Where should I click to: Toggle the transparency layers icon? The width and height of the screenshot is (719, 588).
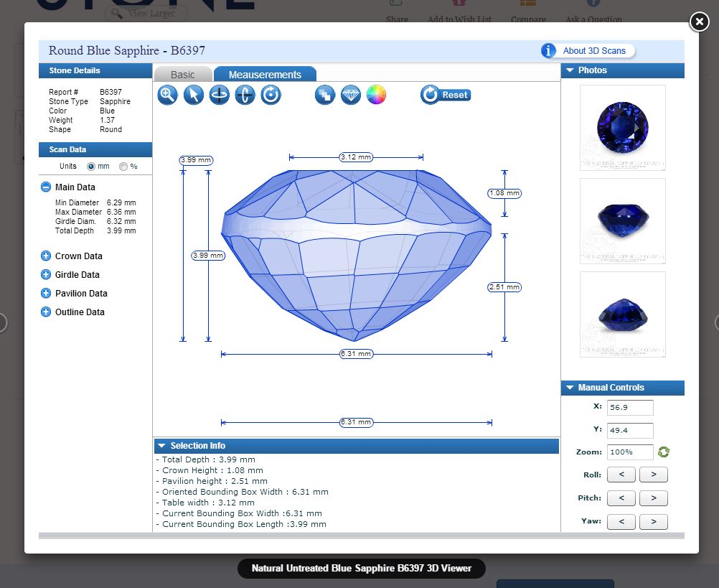(x=325, y=95)
